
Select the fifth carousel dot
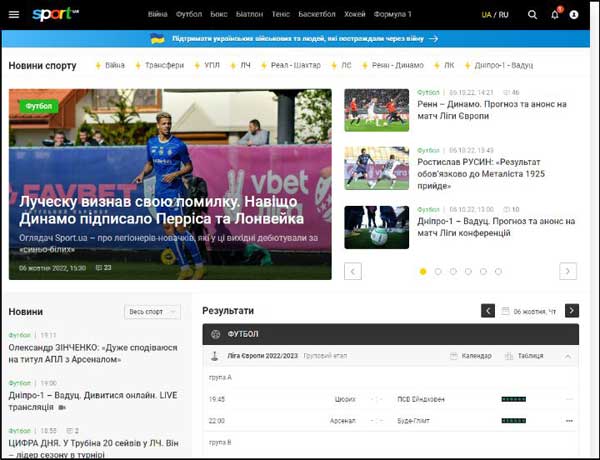(483, 271)
